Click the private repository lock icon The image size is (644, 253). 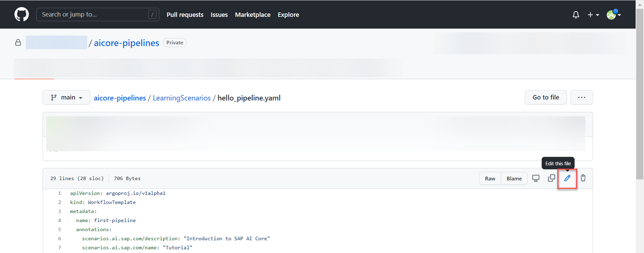(x=18, y=43)
